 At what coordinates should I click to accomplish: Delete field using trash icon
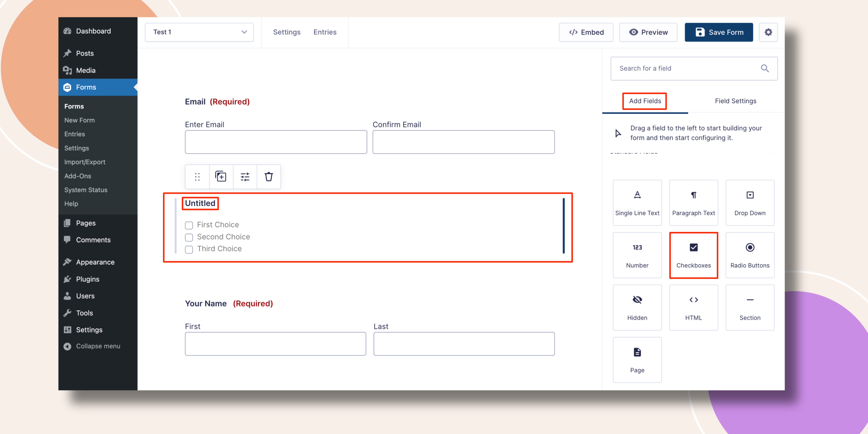(x=269, y=177)
